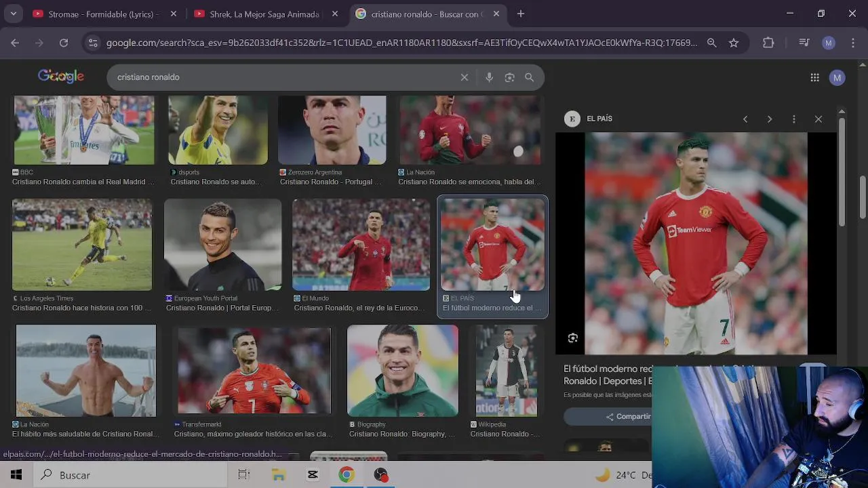Screen dimensions: 868x488
Task: Start voice search with the microphone
Action: pos(489,77)
